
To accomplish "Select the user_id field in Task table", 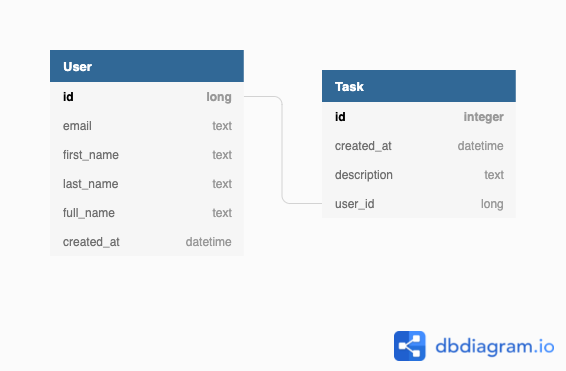I will (419, 204).
